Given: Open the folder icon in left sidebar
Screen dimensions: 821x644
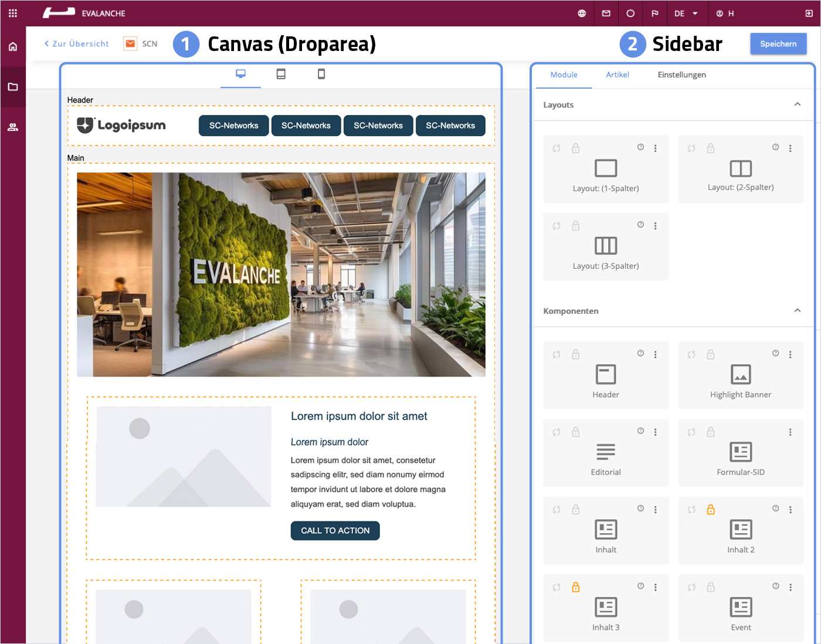Looking at the screenshot, I should [x=13, y=87].
